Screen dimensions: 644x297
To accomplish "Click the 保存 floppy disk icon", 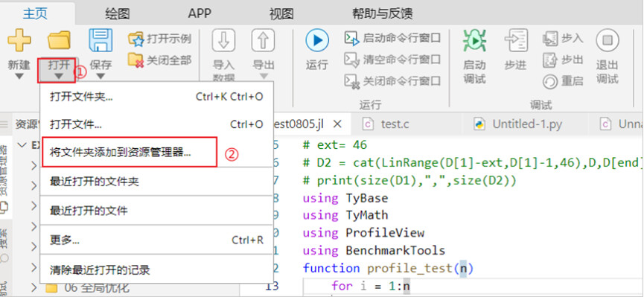I will tap(101, 40).
